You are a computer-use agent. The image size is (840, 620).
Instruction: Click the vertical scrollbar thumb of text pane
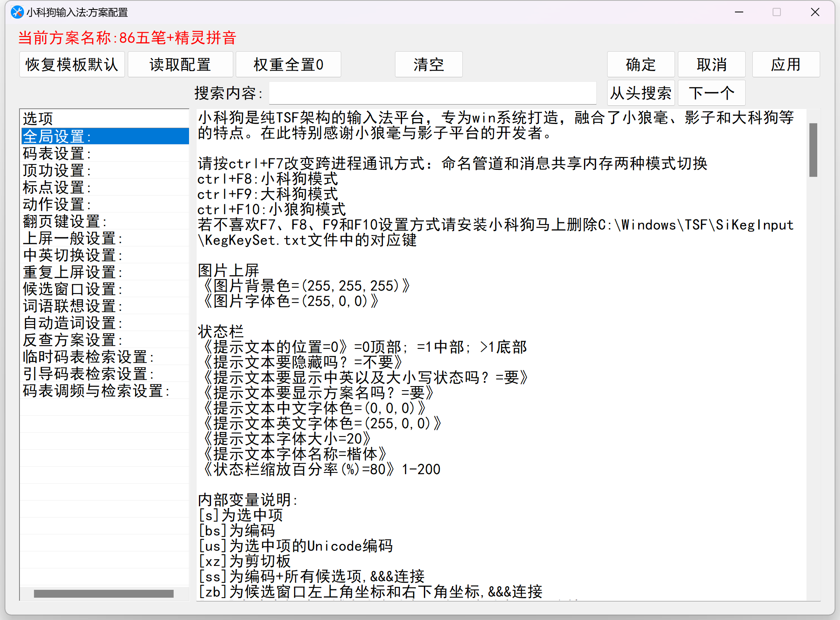pos(813,150)
